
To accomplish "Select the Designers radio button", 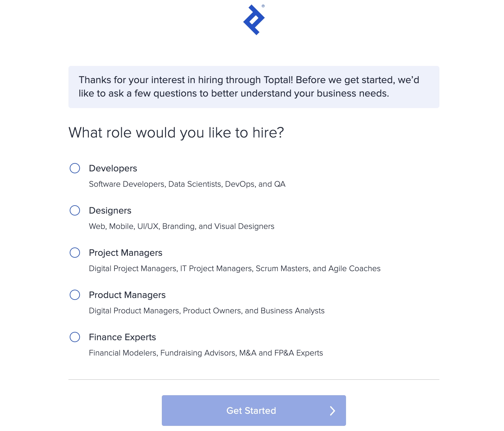I will (75, 211).
